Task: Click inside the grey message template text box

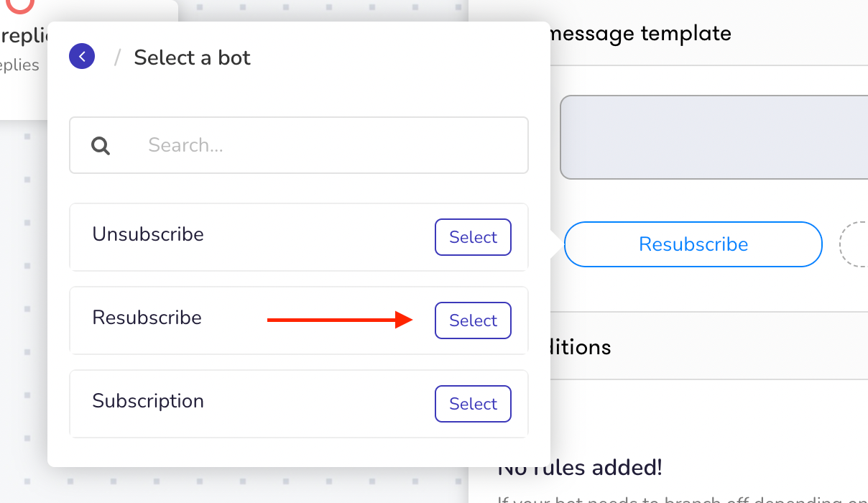Action: point(714,137)
